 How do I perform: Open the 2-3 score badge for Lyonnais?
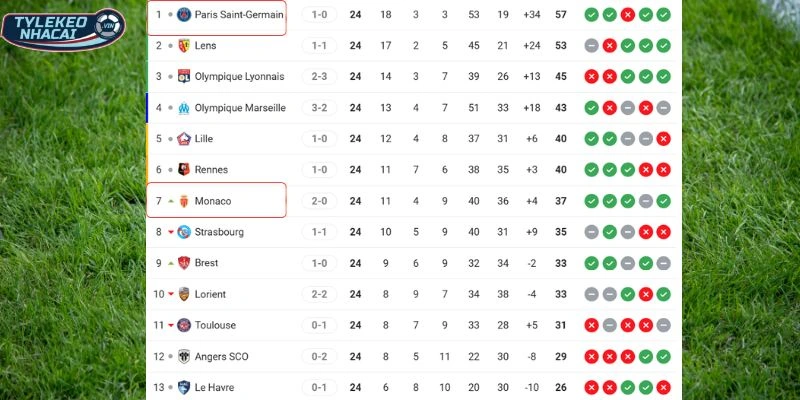pyautogui.click(x=320, y=77)
